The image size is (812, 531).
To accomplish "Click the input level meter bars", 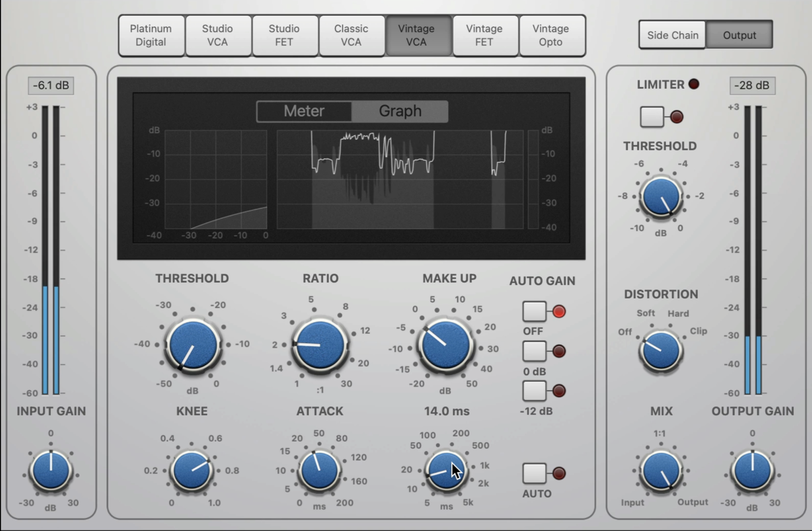I will click(x=51, y=250).
